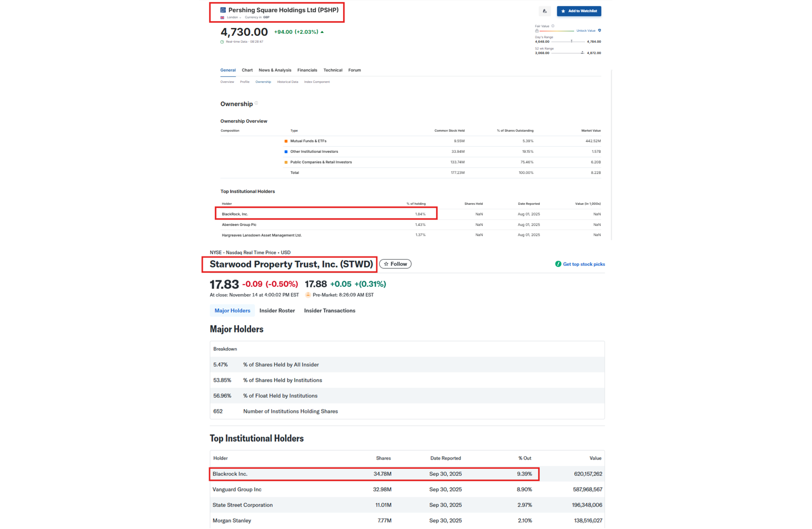Click the green stock picks icon
This screenshot has width=812, height=529.
558,264
